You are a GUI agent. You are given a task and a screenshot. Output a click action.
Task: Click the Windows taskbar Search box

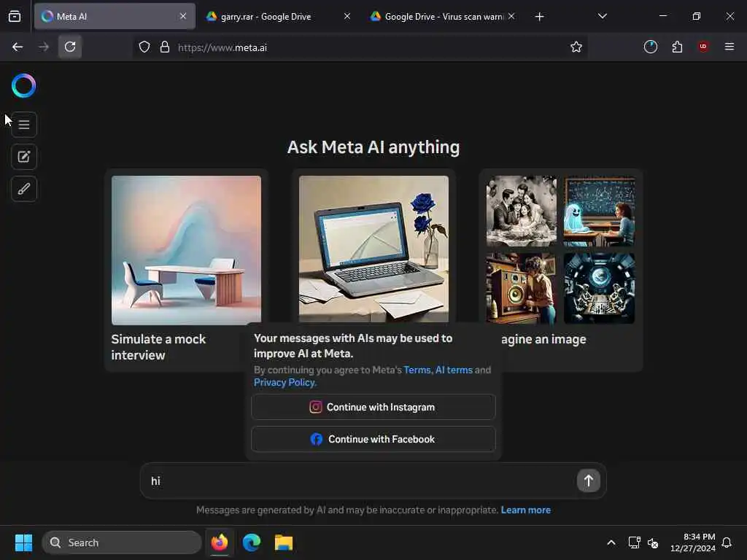(122, 542)
